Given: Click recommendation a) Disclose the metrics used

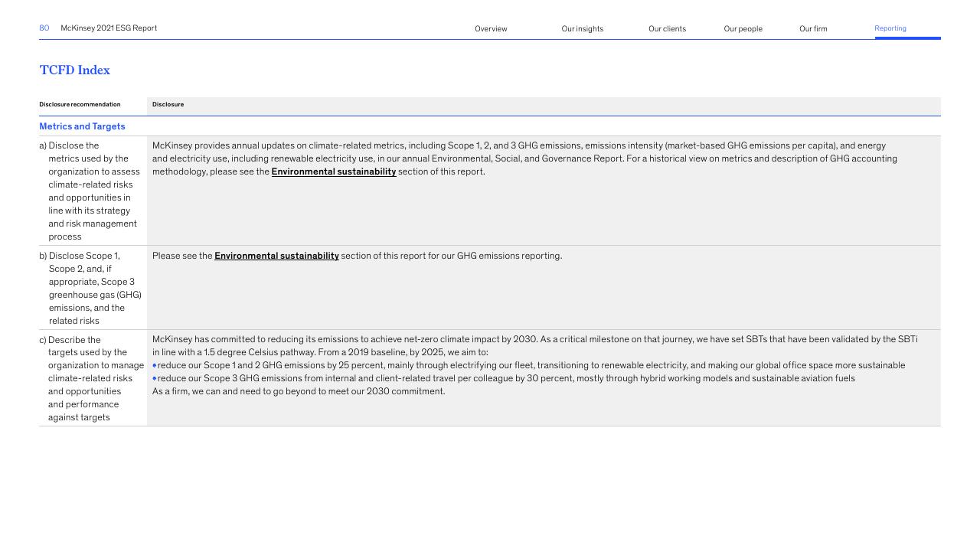Looking at the screenshot, I should (x=90, y=191).
